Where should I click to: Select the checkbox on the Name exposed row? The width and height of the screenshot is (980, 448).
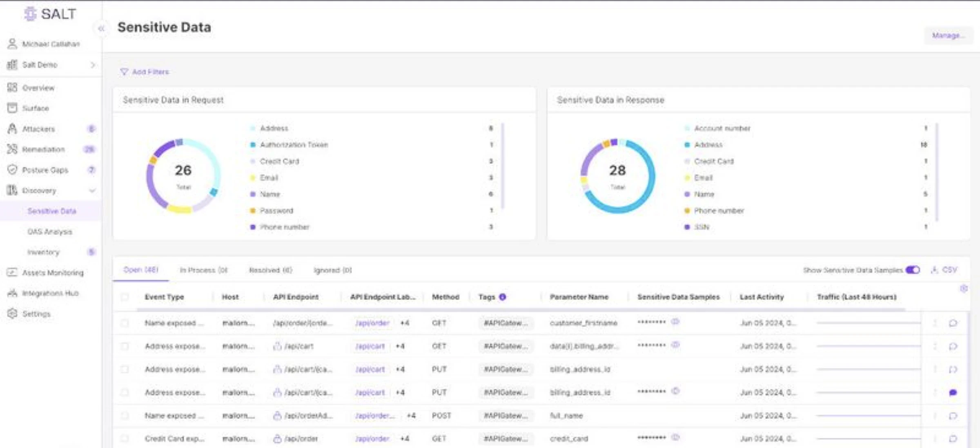[125, 323]
